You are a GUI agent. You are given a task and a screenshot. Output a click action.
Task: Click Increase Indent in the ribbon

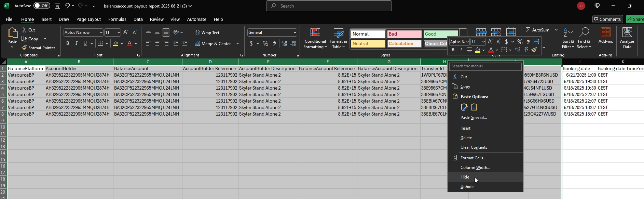[x=185, y=43]
